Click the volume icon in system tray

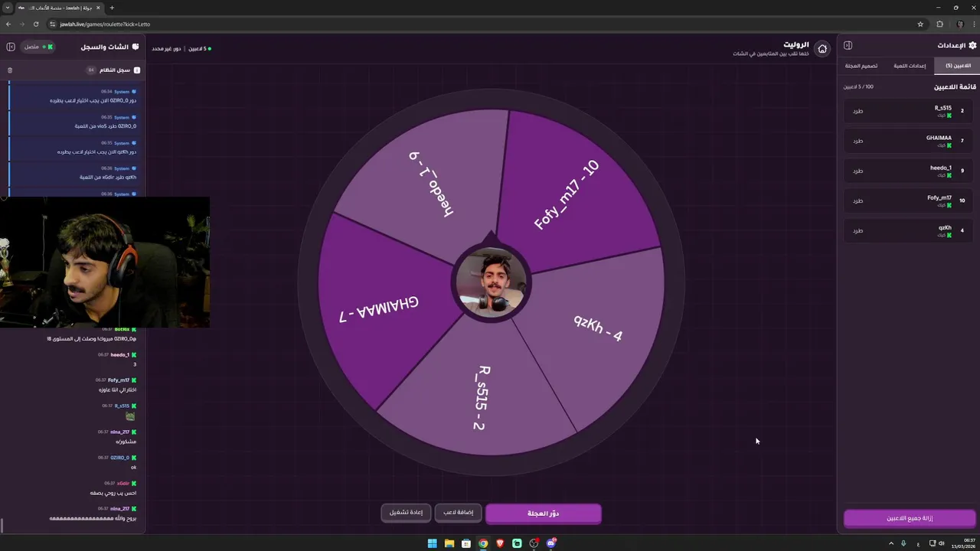pyautogui.click(x=942, y=543)
